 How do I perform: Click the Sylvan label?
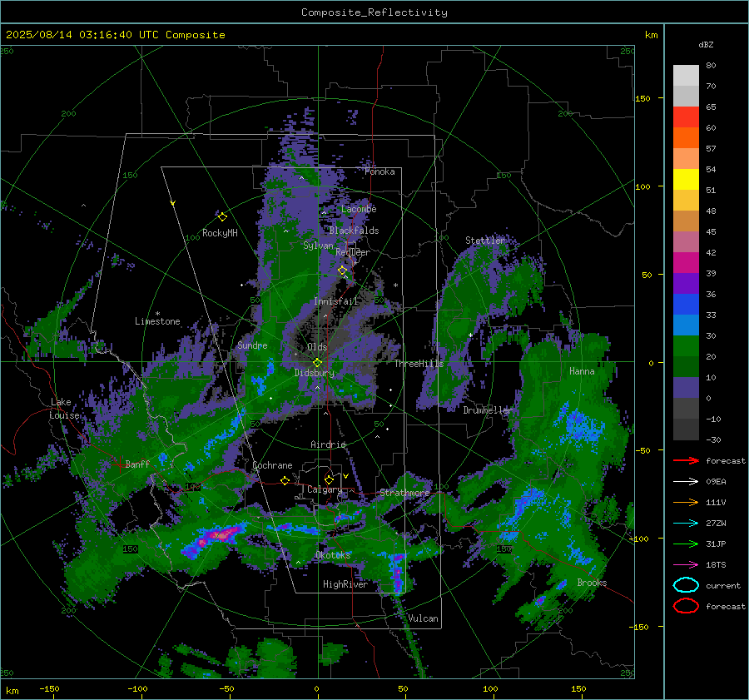point(318,246)
